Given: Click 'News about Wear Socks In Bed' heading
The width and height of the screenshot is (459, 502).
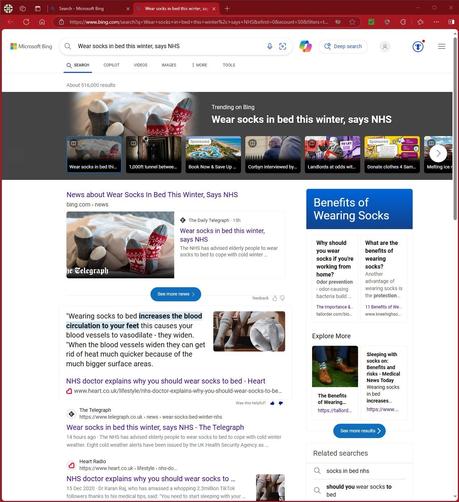Looking at the screenshot, I should pos(152,195).
